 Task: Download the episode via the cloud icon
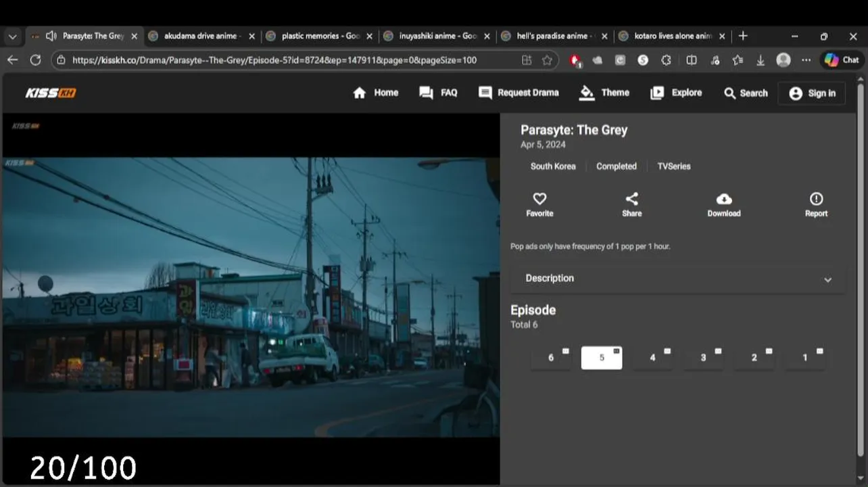pyautogui.click(x=724, y=204)
